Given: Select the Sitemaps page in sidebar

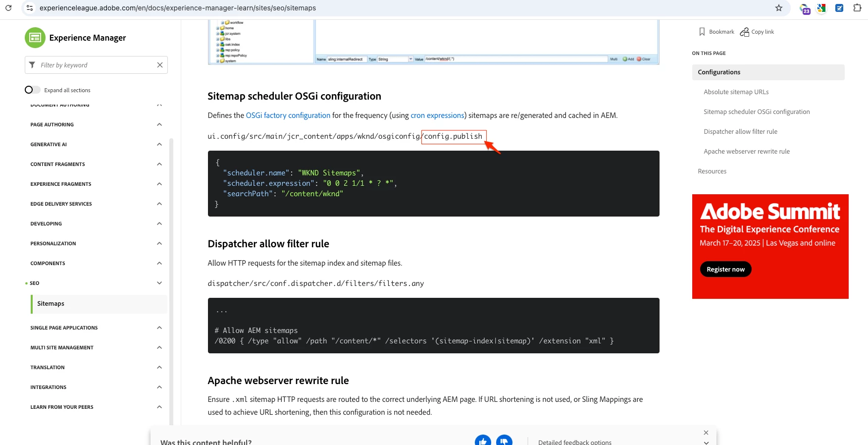Looking at the screenshot, I should [x=99, y=304].
